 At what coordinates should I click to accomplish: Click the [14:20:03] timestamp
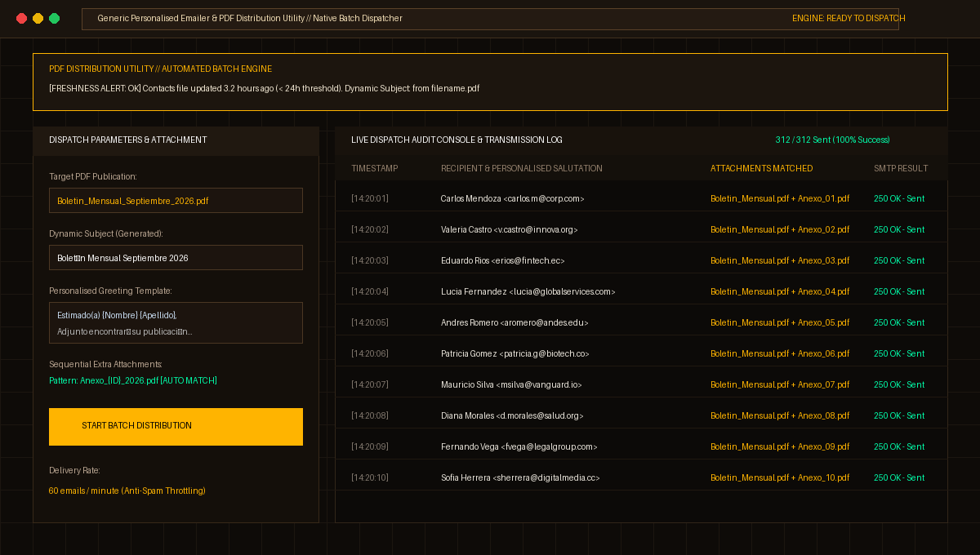coord(370,260)
